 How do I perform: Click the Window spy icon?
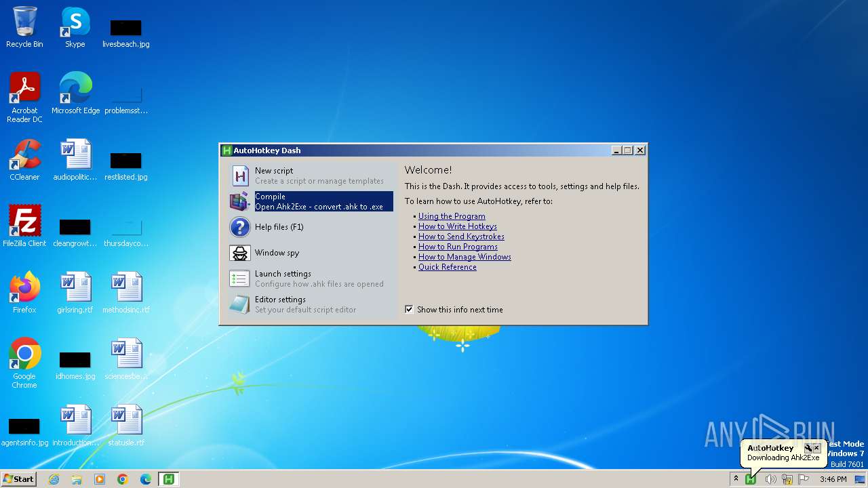click(x=240, y=253)
